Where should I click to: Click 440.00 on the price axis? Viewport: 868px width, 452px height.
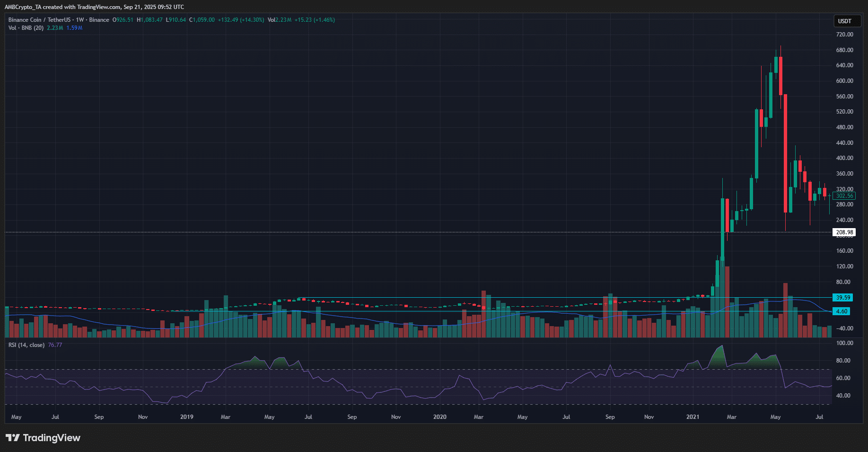844,143
